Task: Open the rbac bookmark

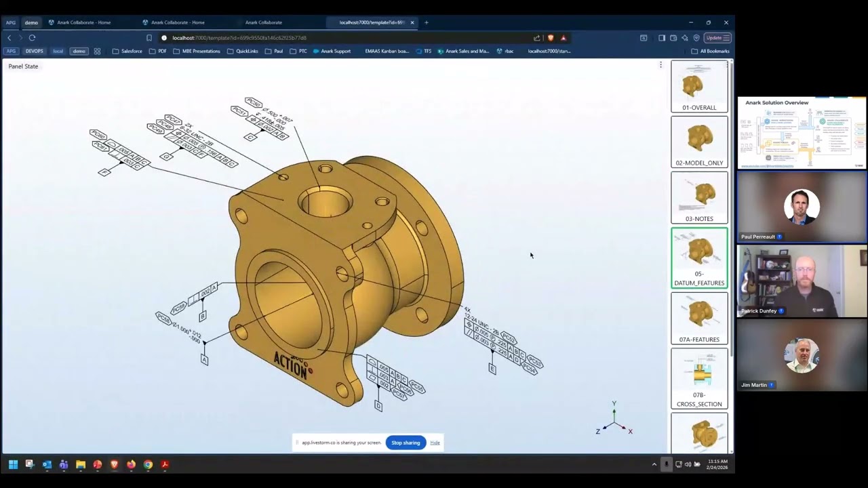Action: pos(505,51)
